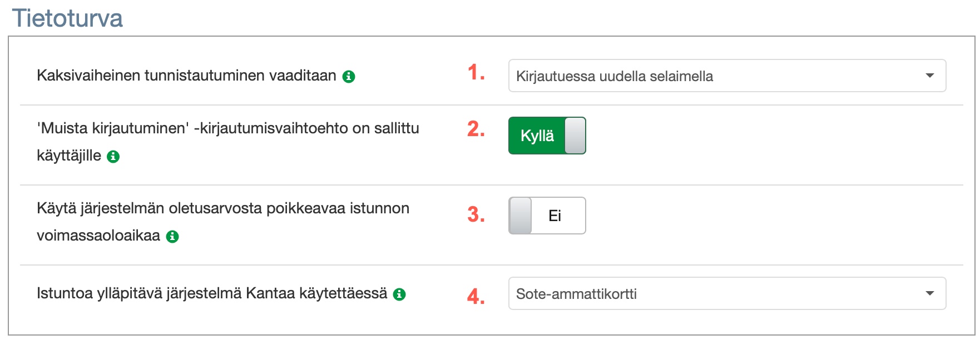Click the 'Istuntoa ylläpitävä järjestelmä' label
Viewport: 980px width, 340px height.
211,293
